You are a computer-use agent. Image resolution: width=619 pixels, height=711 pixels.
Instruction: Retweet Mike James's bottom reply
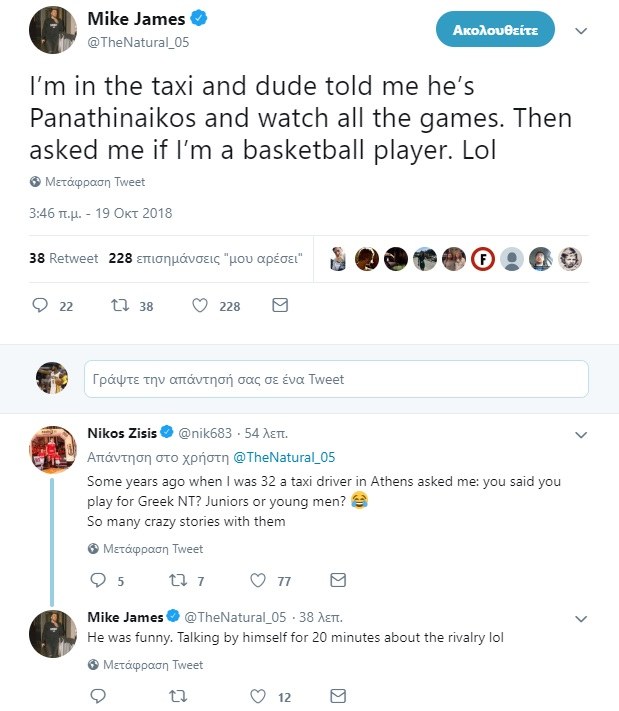pyautogui.click(x=178, y=696)
